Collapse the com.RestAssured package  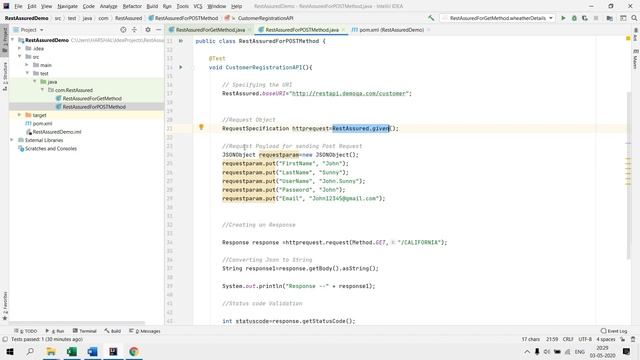tap(42, 90)
